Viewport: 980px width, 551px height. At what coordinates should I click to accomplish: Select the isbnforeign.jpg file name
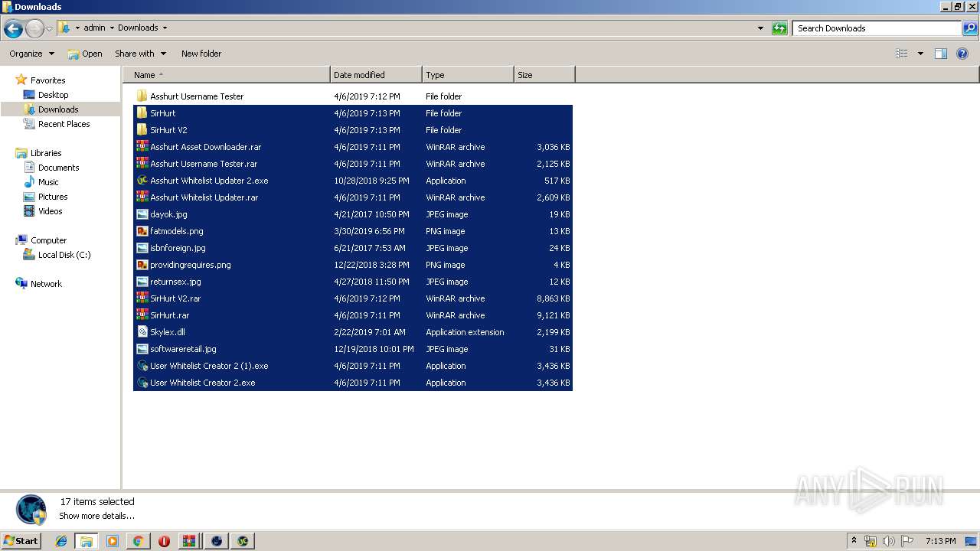[178, 248]
